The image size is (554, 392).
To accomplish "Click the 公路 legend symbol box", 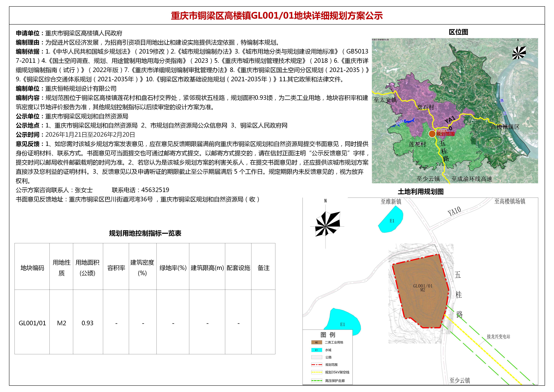I will point(317,357).
